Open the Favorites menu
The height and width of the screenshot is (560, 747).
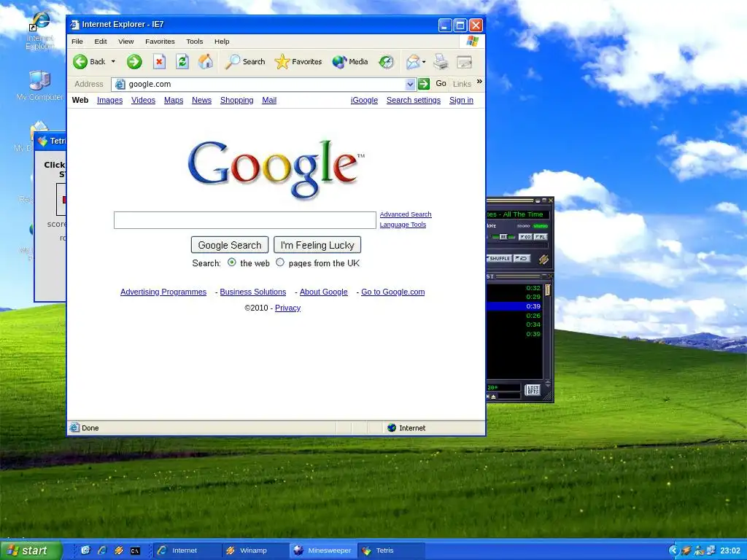point(160,42)
